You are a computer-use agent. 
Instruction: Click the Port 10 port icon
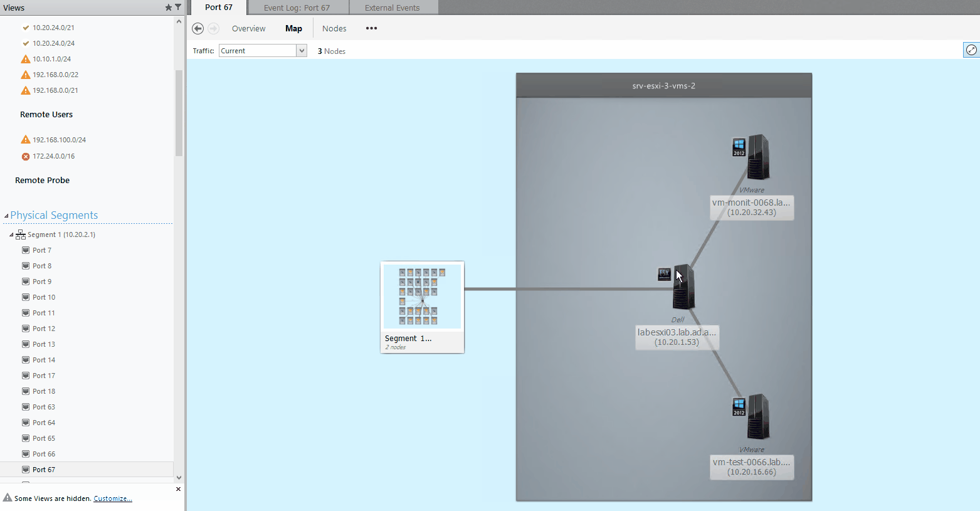pos(26,297)
